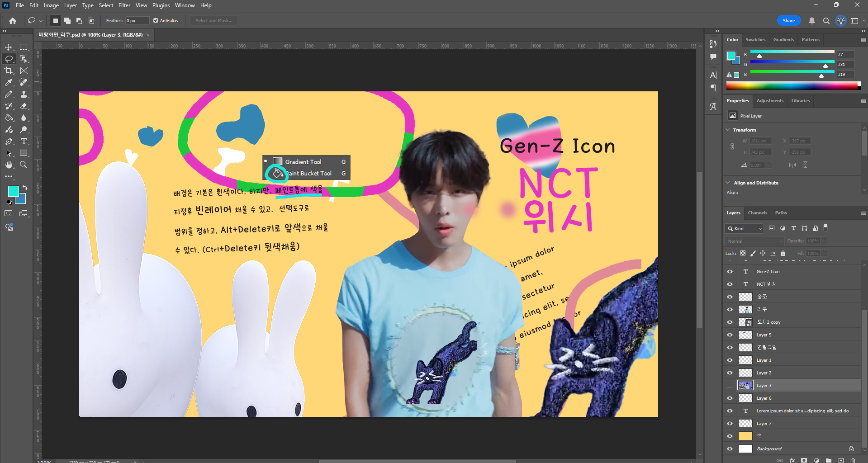Hide Layer 6 visibility
Image resolution: width=868 pixels, height=463 pixels.
pyautogui.click(x=730, y=398)
